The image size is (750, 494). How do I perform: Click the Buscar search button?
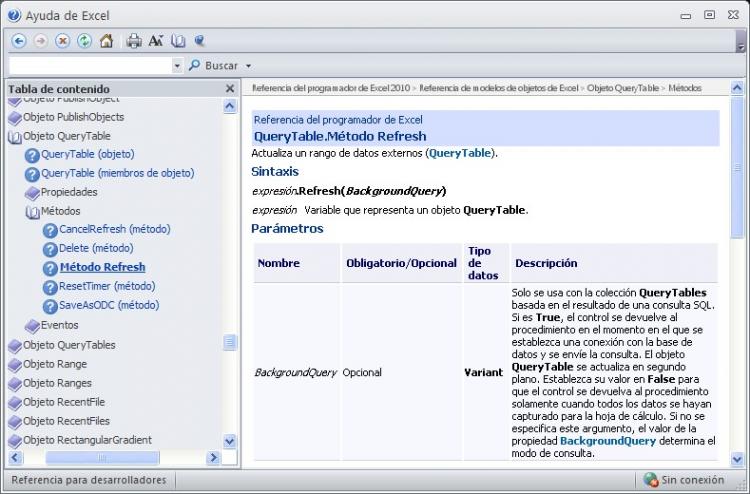(x=214, y=66)
